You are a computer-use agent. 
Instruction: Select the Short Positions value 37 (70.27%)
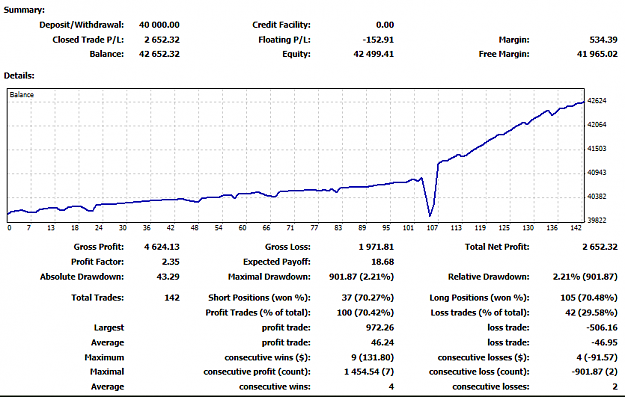pyautogui.click(x=368, y=298)
